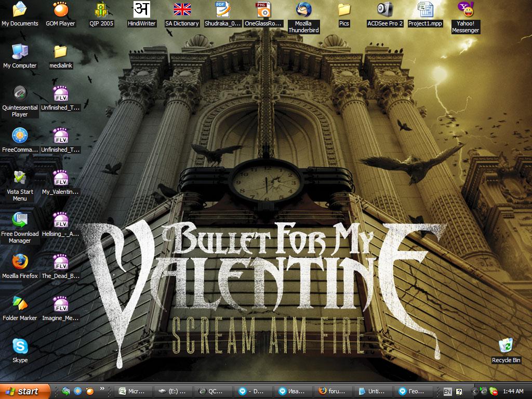Open the Project1.mpp file

(x=425, y=10)
